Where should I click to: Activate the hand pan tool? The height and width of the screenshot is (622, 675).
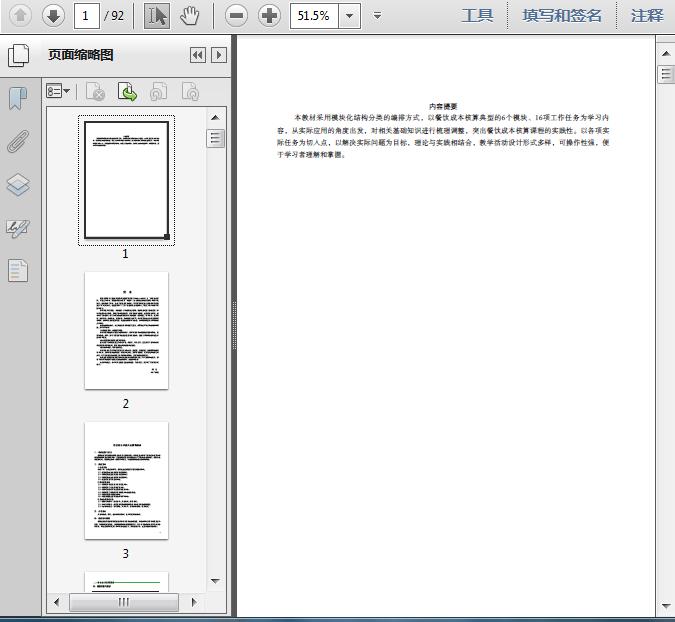189,16
